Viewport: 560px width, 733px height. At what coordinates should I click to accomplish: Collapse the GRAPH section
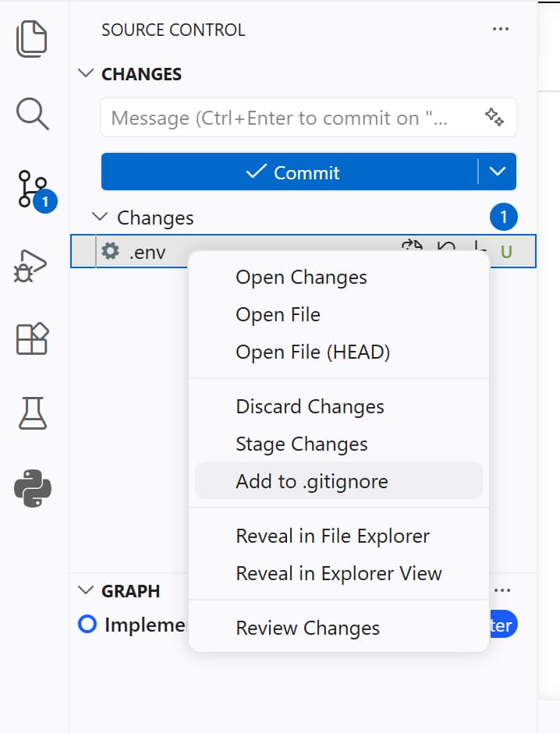[x=86, y=591]
